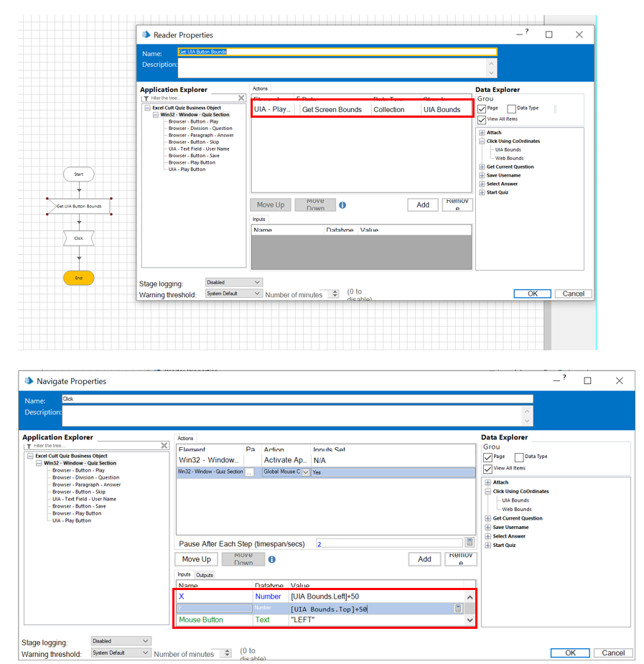This screenshot has height=664, width=644.
Task: Open Warning threshold dropdown in Navigate Properties
Action: pos(121,653)
